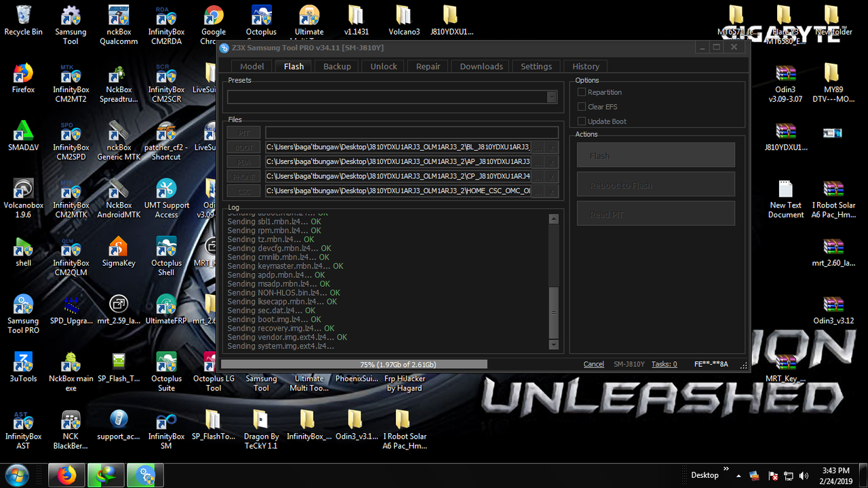Image resolution: width=868 pixels, height=488 pixels.
Task: Open the Odin3_v3.12 archive on desktop
Action: 833,310
